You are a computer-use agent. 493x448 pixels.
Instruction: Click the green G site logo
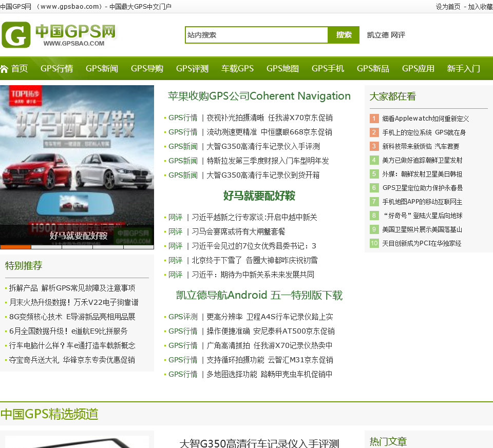16,35
